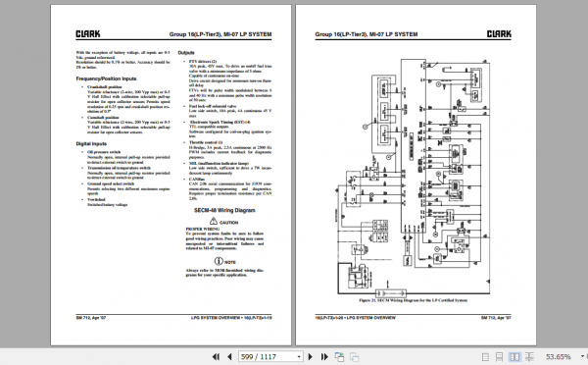Switch to continuous facing view
The image size is (588, 365).
point(529,356)
